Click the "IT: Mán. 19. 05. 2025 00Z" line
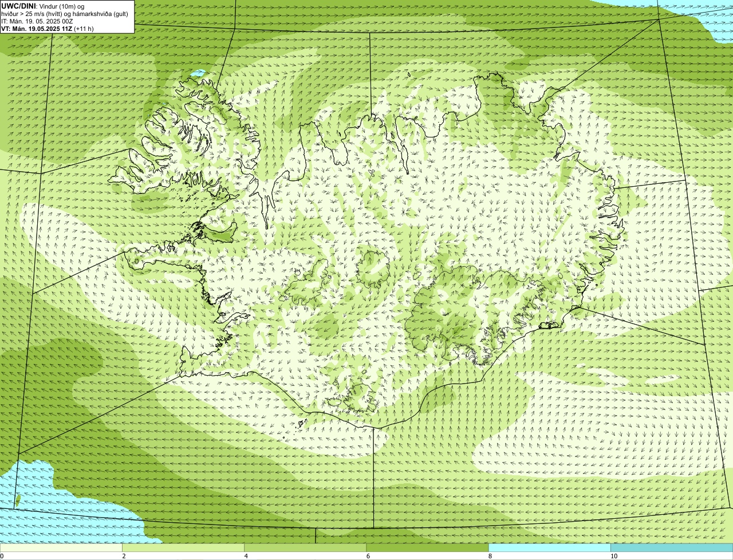Image resolution: width=733 pixels, height=560 pixels. point(37,21)
